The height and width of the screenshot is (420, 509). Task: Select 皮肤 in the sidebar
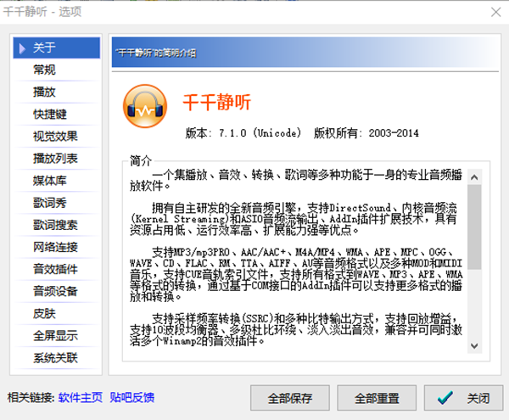(44, 313)
